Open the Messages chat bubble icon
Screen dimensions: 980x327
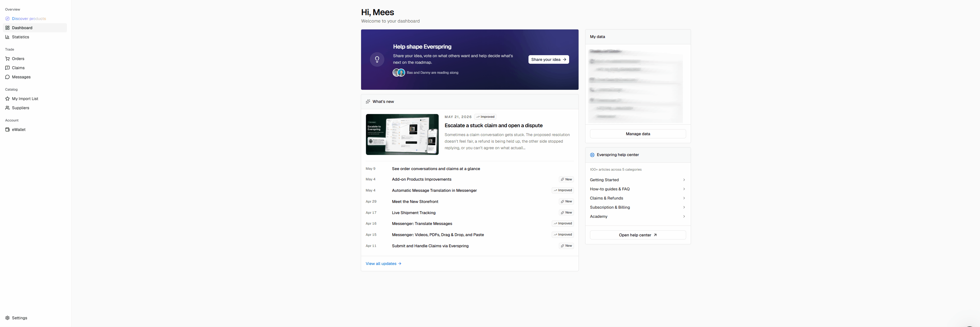[7, 77]
